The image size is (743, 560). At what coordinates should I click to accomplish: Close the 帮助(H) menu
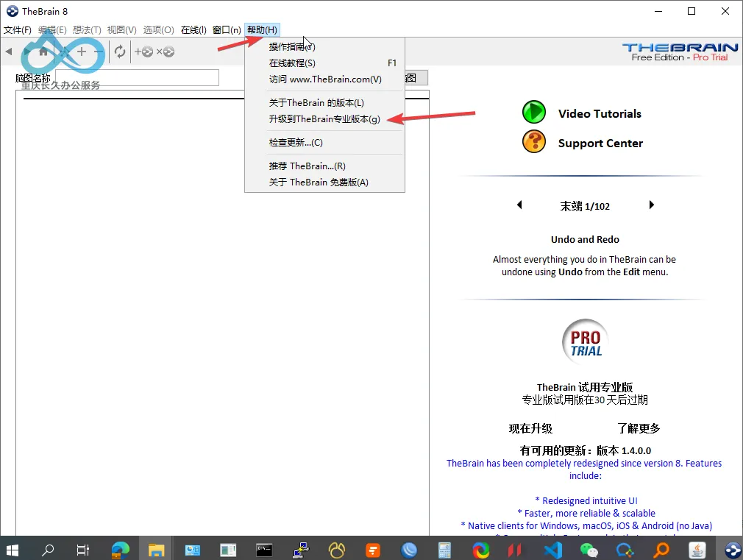point(262,30)
